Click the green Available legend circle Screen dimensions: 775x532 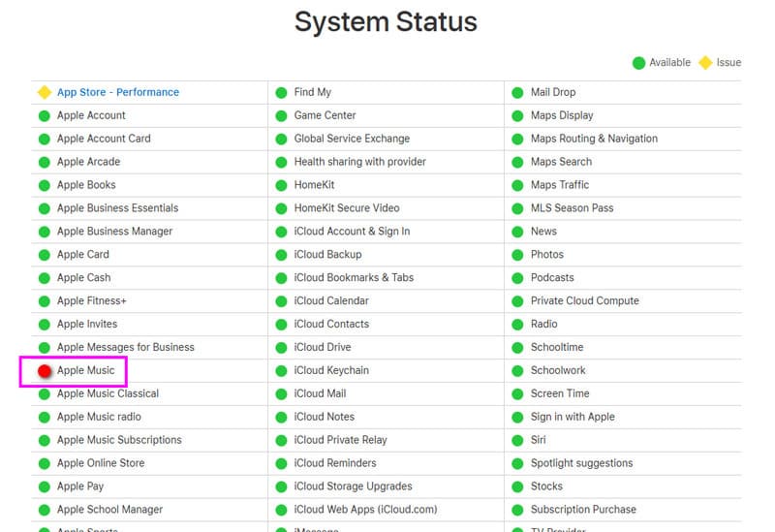tap(638, 63)
